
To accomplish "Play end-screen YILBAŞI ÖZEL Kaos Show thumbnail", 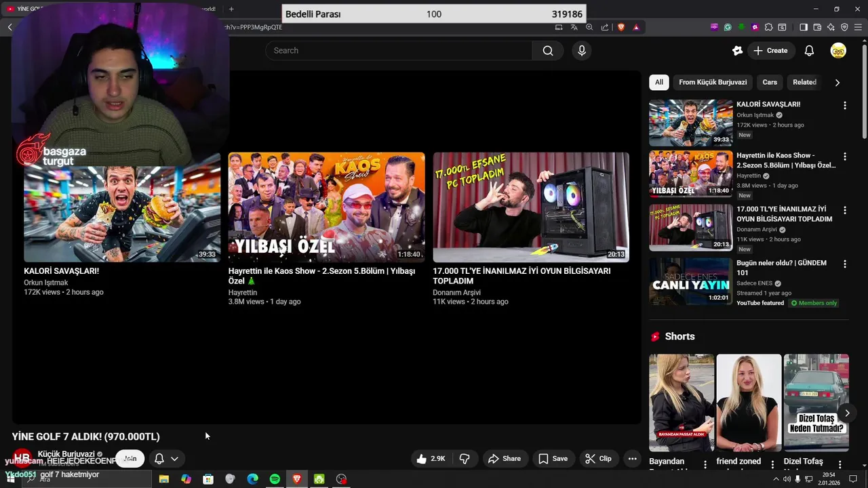I will [x=326, y=207].
